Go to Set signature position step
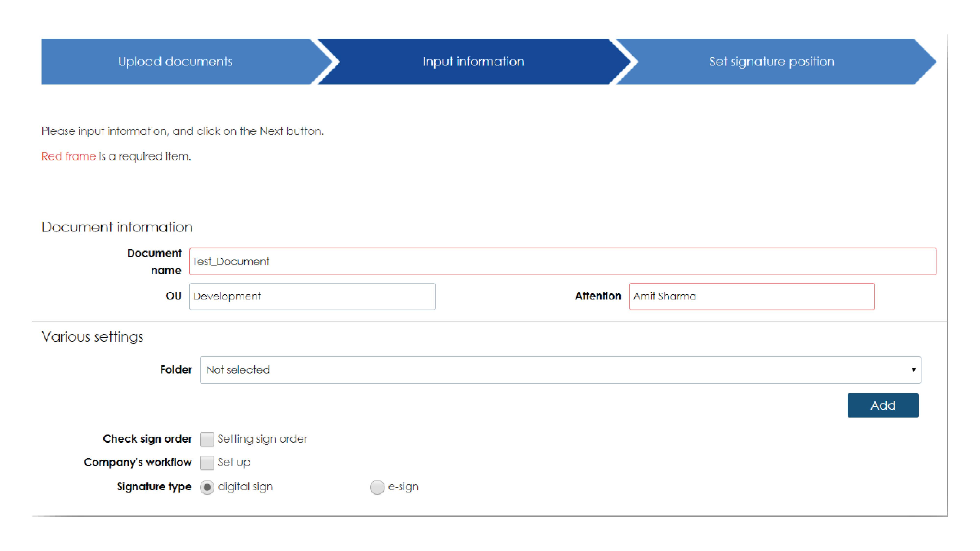This screenshot has height=551, width=980. click(772, 62)
